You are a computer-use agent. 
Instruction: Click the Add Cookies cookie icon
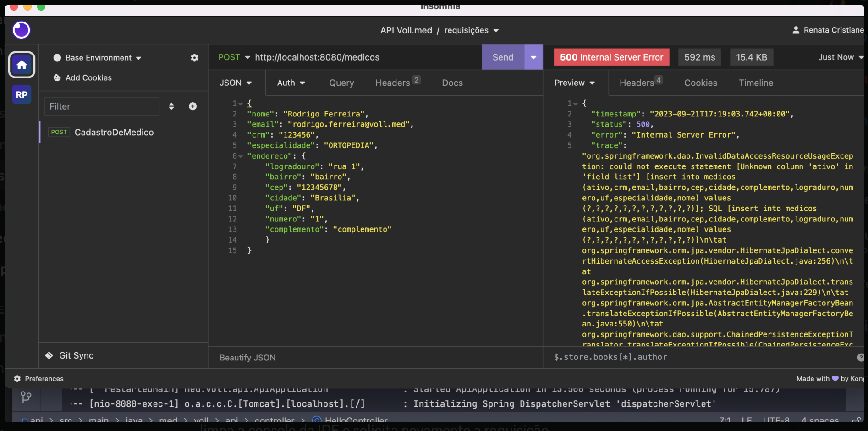tap(57, 78)
